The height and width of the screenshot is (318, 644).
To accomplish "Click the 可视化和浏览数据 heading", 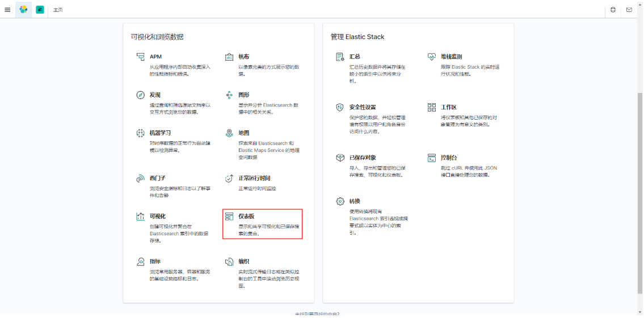I will click(x=157, y=36).
